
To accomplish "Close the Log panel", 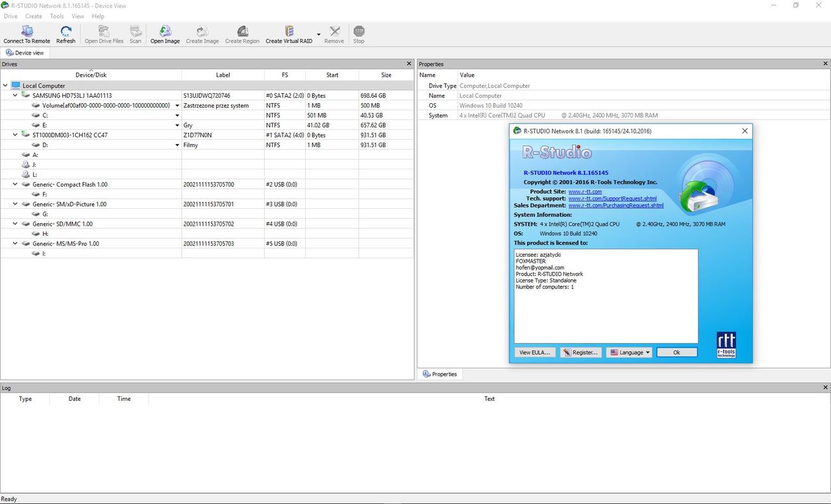I will 826,388.
